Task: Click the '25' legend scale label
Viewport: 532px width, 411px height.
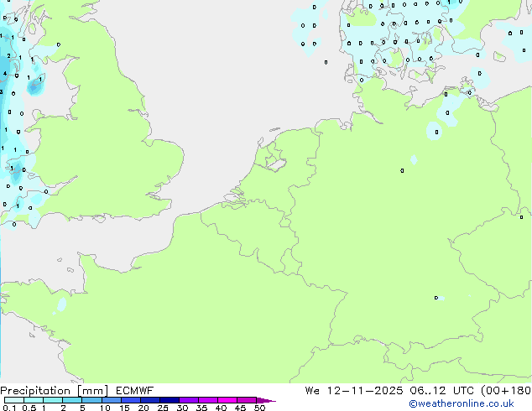Action: point(163,408)
